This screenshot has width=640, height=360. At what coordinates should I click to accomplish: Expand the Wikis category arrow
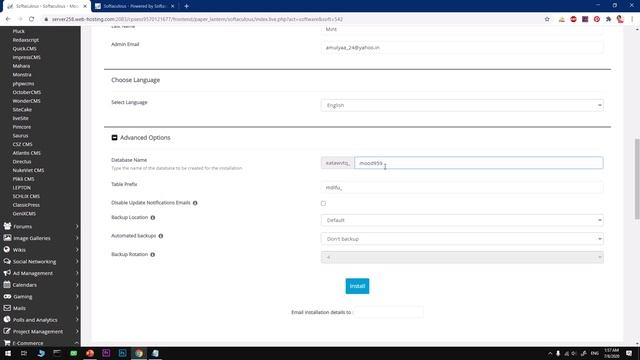77,249
